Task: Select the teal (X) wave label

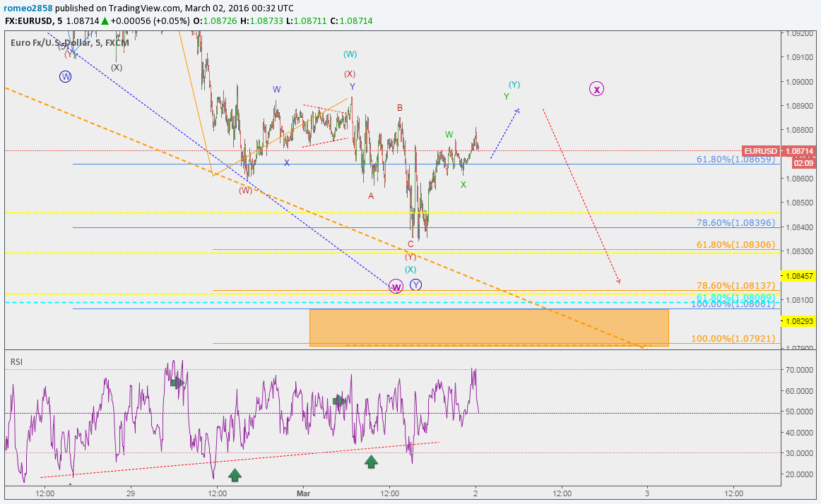Action: pyautogui.click(x=410, y=269)
